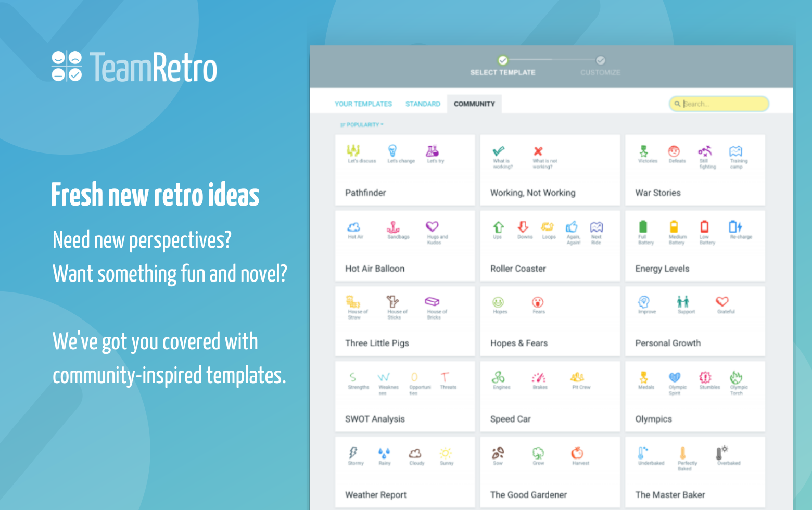Image resolution: width=812 pixels, height=510 pixels.
Task: Click the Hugs and Kudos heart icon
Action: 432,226
